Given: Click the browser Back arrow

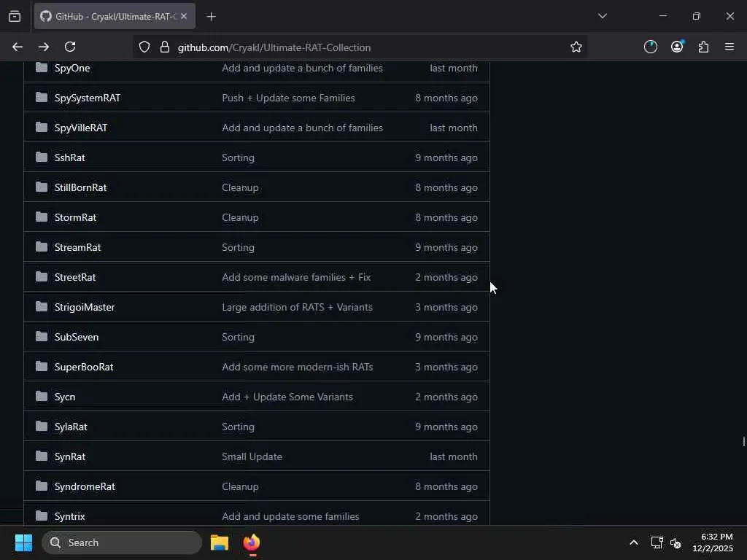Looking at the screenshot, I should [18, 47].
